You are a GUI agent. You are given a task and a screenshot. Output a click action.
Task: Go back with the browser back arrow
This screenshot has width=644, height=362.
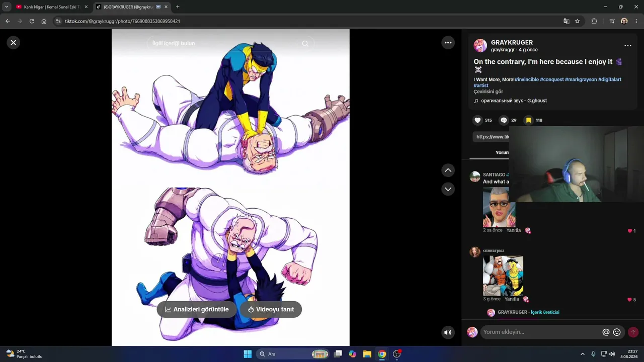point(8,21)
